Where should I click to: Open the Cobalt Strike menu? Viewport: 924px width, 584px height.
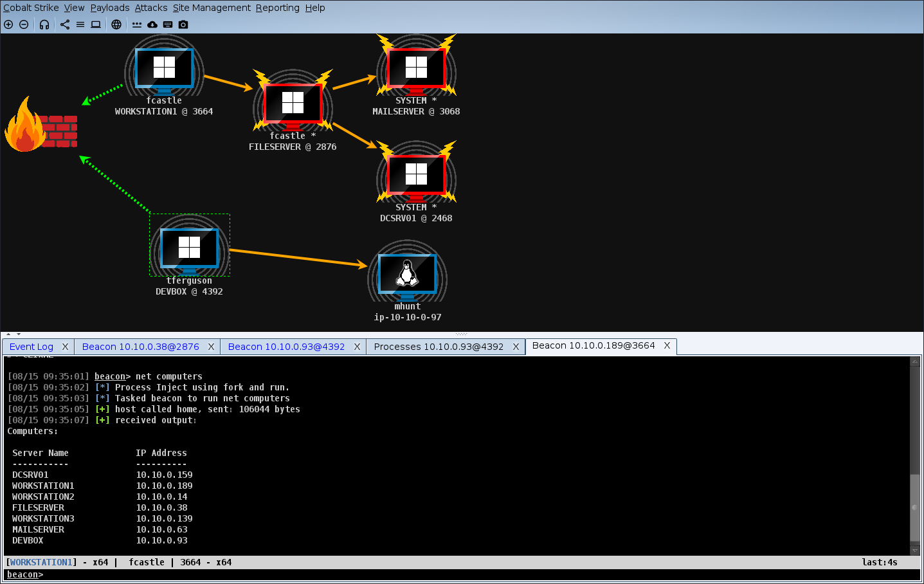(x=31, y=8)
